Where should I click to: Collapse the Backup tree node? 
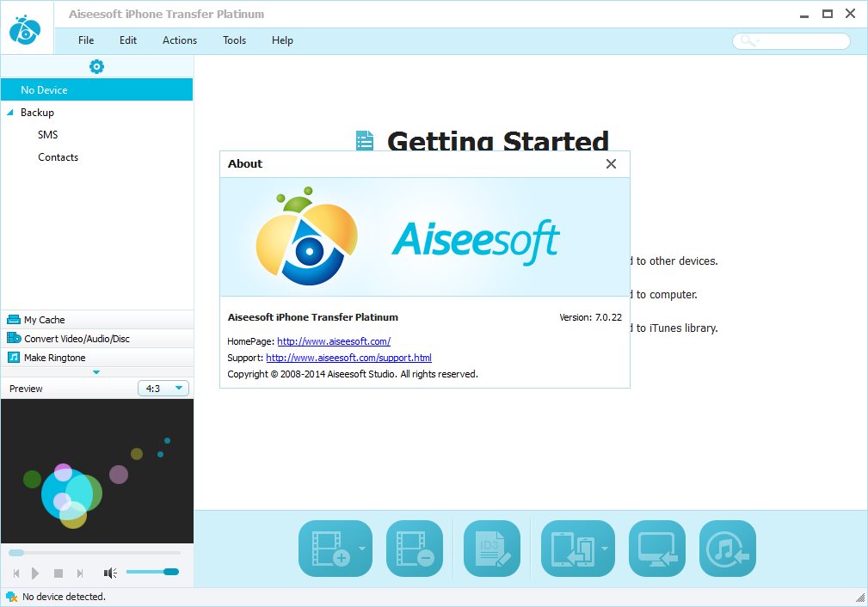10,113
